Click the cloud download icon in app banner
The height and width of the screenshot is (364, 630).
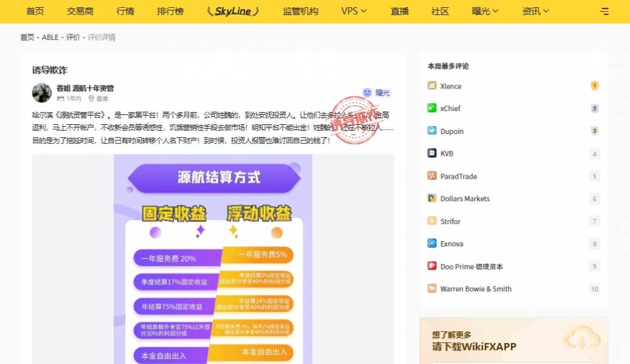click(x=581, y=338)
